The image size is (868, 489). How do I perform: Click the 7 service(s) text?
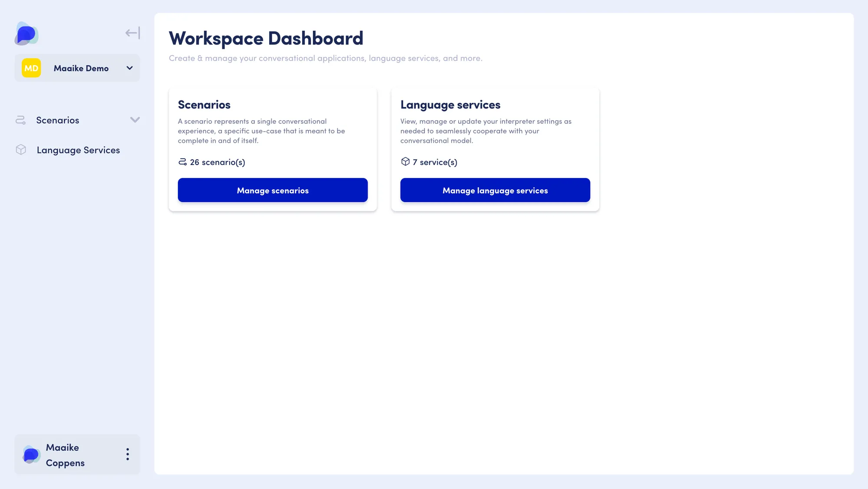coord(435,162)
